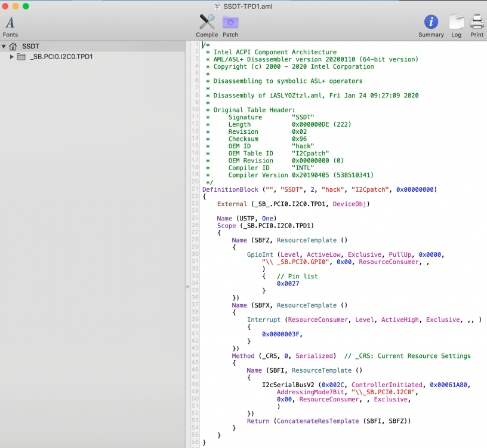Screen dimensions: 487x448
Task: Click OEM Table ID comment line
Action: [267, 154]
